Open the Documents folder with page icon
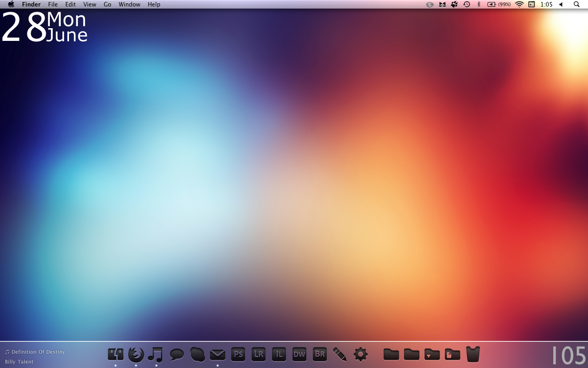Viewport: 588px width, 368px height. (x=452, y=354)
